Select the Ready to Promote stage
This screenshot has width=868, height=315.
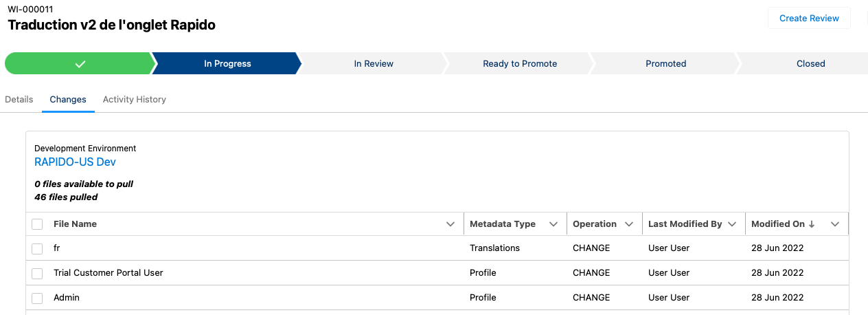pyautogui.click(x=520, y=63)
